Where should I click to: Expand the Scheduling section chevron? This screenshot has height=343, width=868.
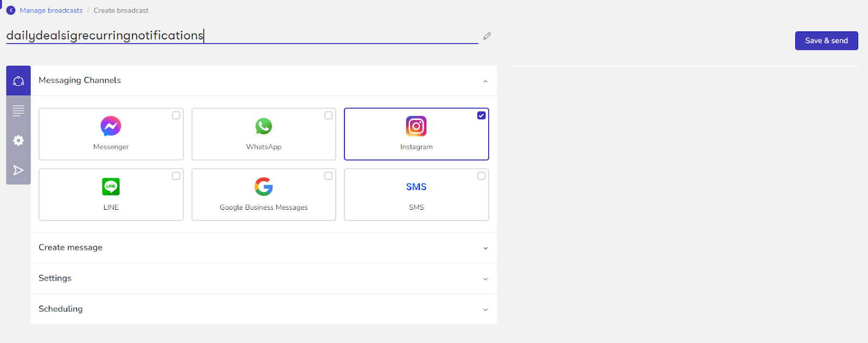[x=486, y=310]
